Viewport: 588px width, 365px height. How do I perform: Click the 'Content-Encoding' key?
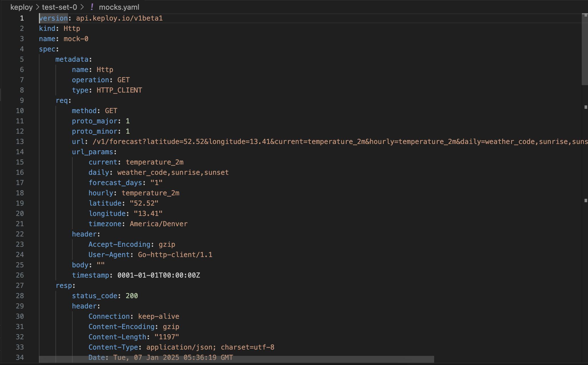tap(122, 327)
